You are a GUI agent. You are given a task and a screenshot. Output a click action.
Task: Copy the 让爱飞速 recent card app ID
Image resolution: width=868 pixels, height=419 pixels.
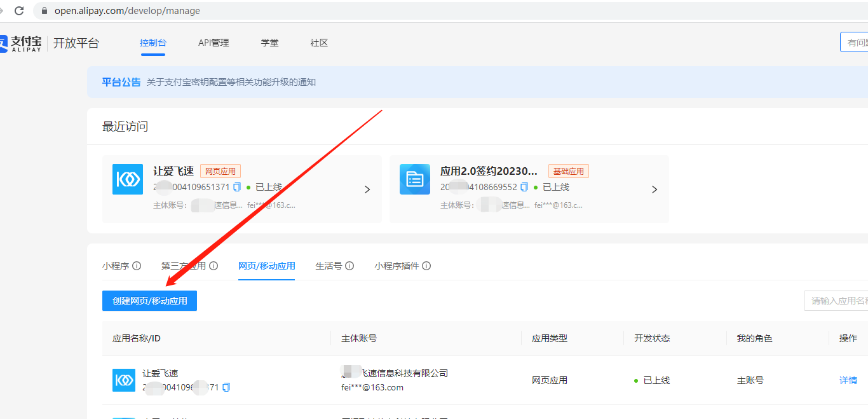coord(237,187)
